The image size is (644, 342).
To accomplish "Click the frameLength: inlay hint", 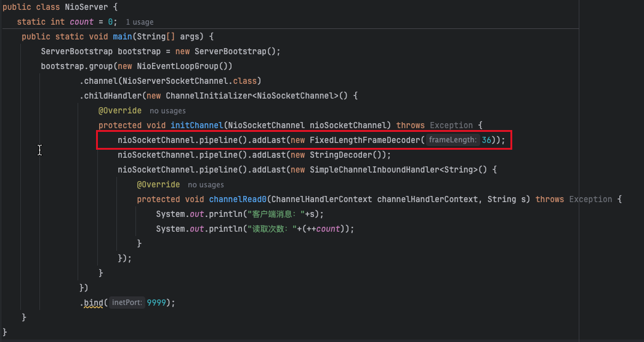I will 453,140.
